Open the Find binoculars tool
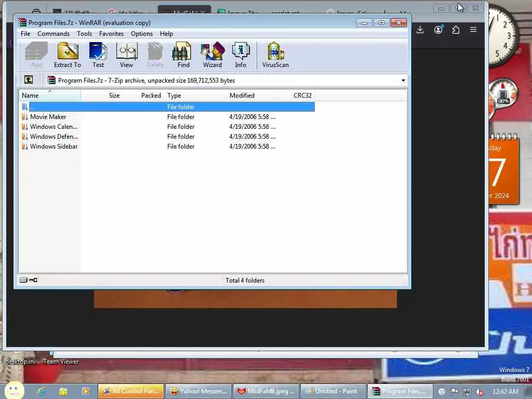The height and width of the screenshot is (399, 532). pyautogui.click(x=183, y=55)
